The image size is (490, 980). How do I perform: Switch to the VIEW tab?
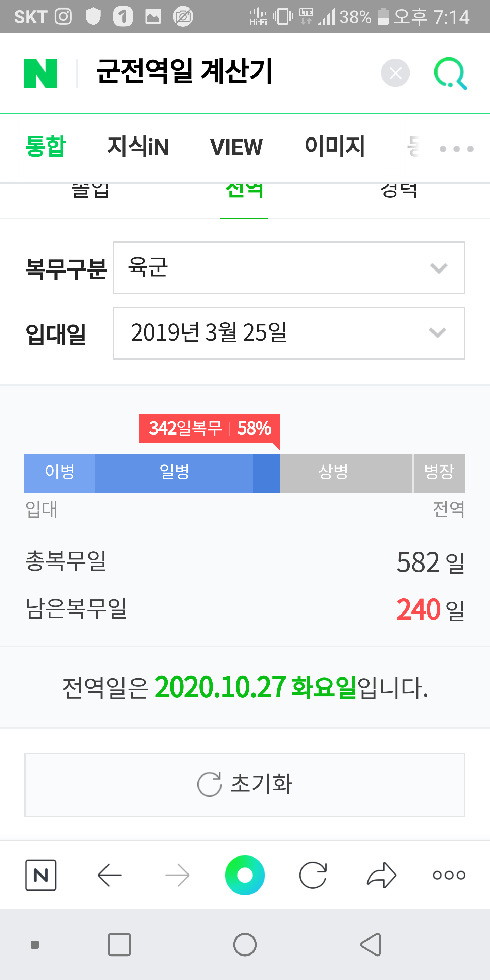click(x=236, y=147)
